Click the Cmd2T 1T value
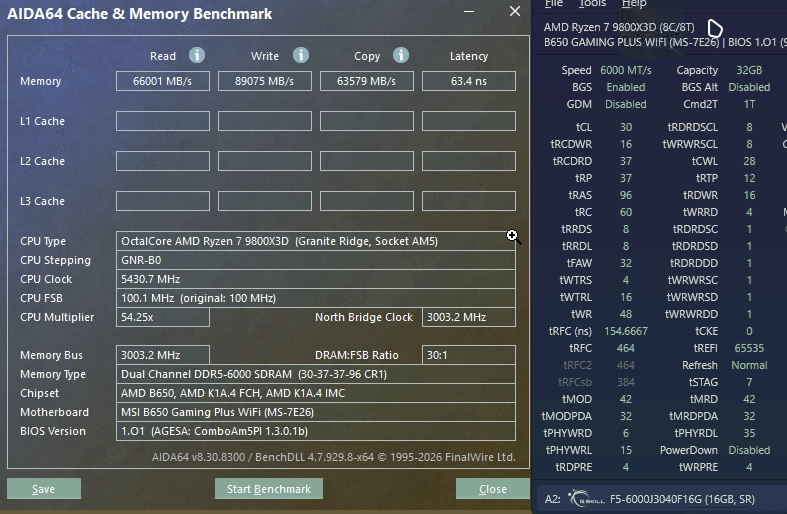Image resolution: width=787 pixels, height=514 pixels. click(x=749, y=104)
